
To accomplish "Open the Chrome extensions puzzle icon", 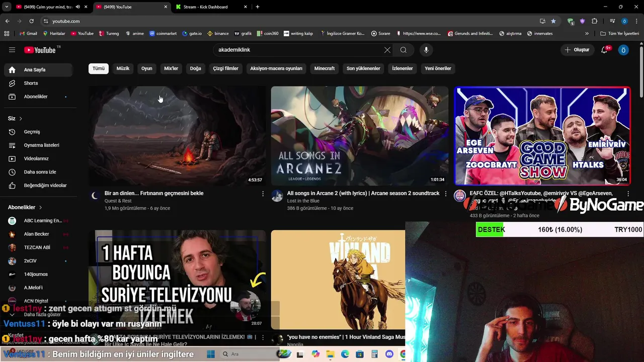I will (594, 21).
